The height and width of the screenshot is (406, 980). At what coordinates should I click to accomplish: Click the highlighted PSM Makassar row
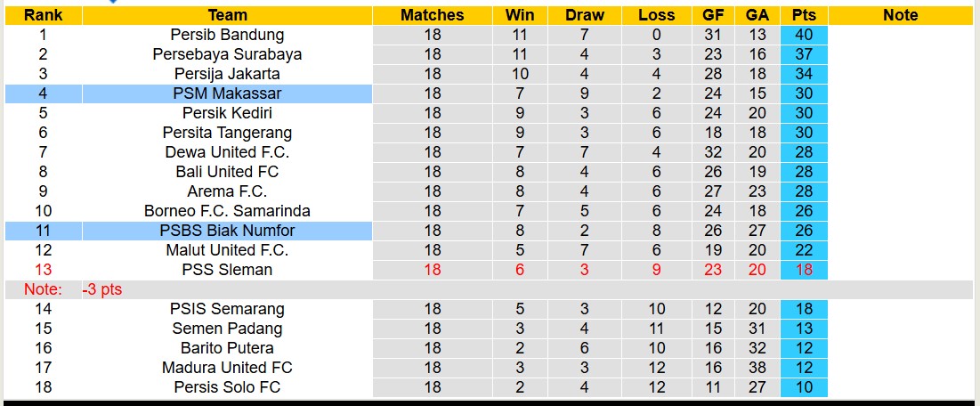tap(227, 93)
